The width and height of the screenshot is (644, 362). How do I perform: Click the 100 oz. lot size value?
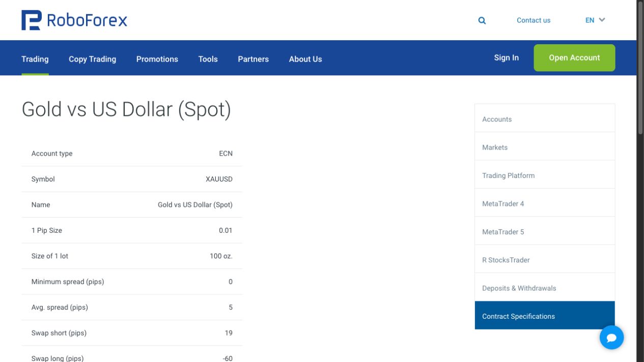tap(221, 256)
